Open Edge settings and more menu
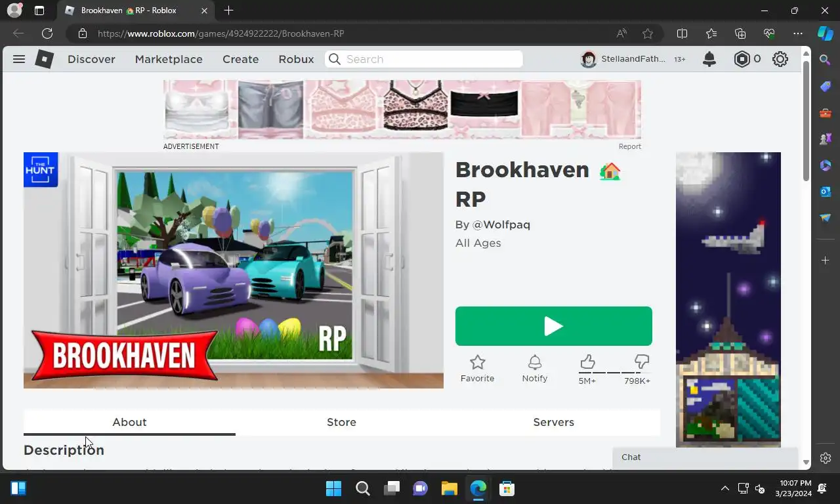 [798, 33]
